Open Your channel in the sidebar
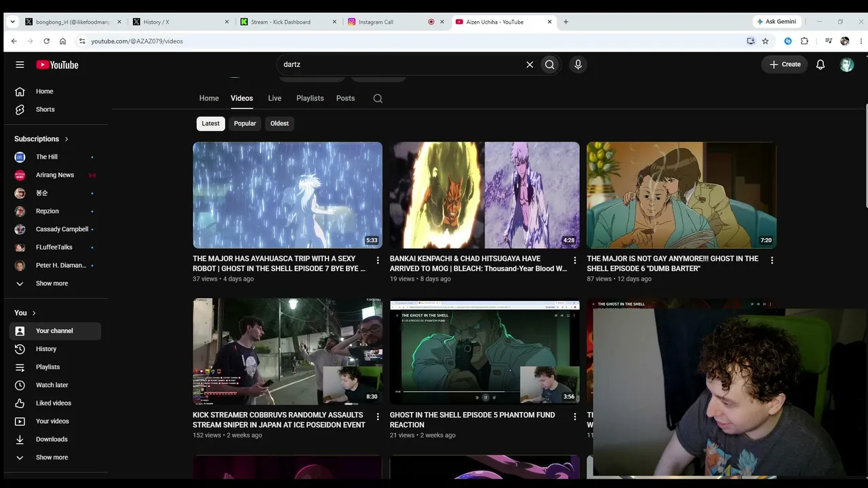 56,331
